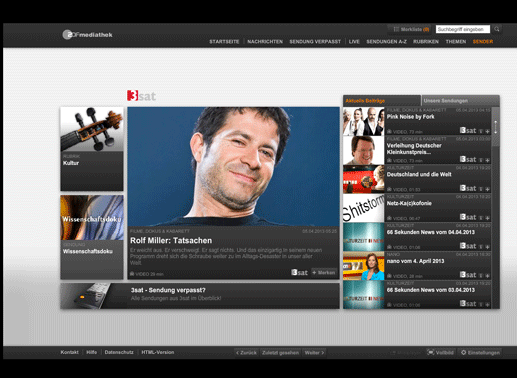Switch to the Aktuelle Beiträge tab
Viewport: 517px width, 378px height.
tap(382, 101)
